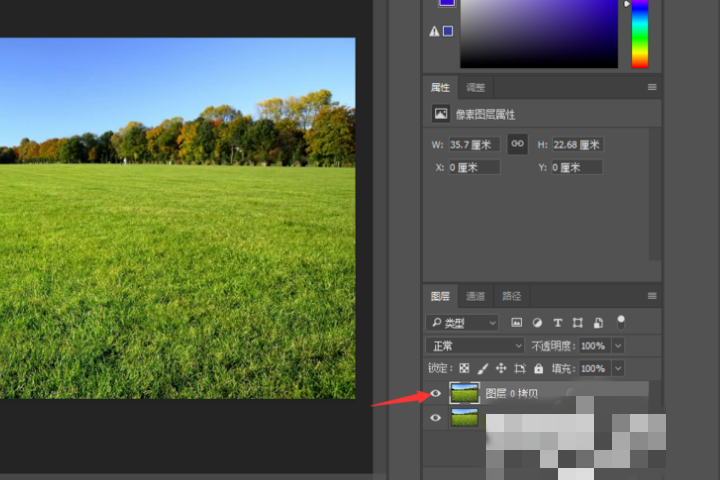Image resolution: width=720 pixels, height=480 pixels.
Task: Hide the 图层 0 拷贝 layer
Action: pos(435,393)
